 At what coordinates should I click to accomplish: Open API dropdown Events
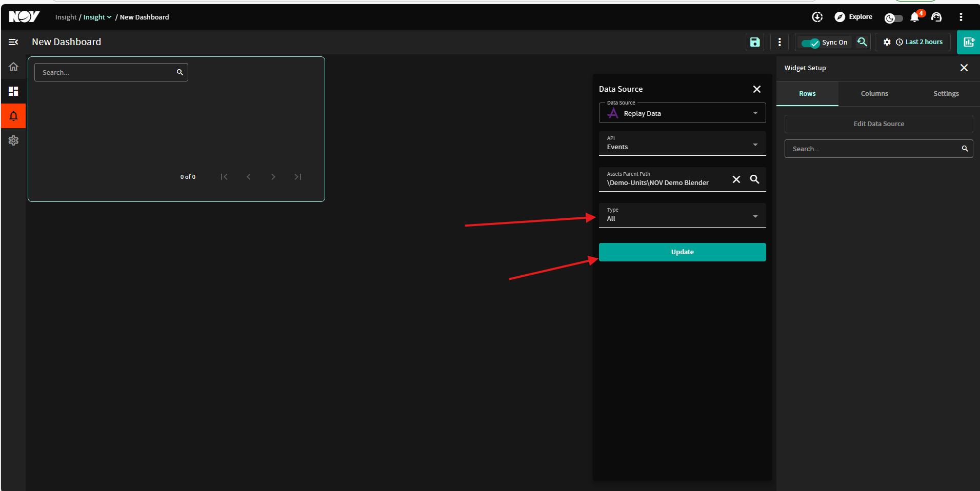683,144
